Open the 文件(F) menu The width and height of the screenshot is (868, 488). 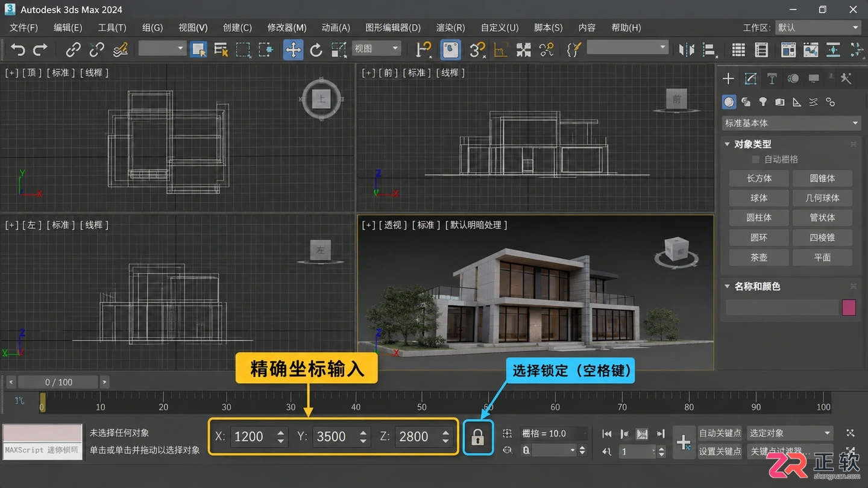pyautogui.click(x=24, y=28)
